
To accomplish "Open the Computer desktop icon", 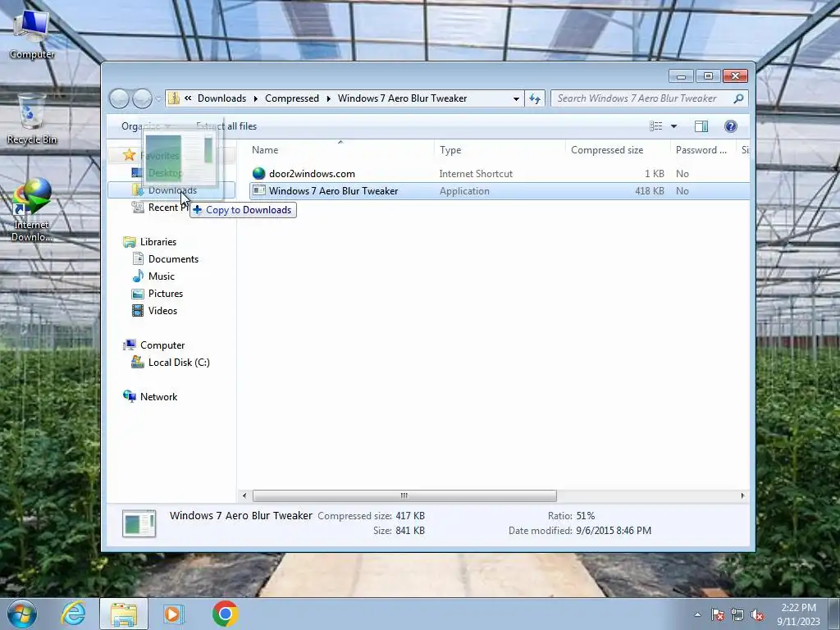I will coord(32,34).
